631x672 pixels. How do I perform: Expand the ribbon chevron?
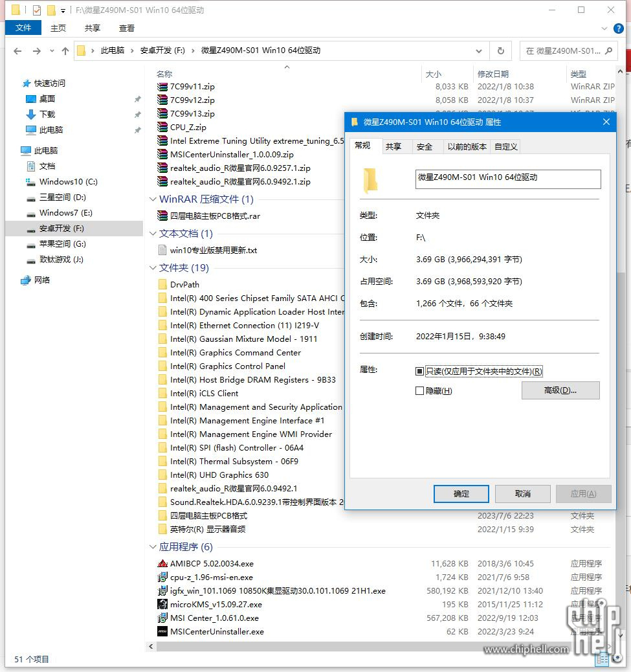coord(604,28)
